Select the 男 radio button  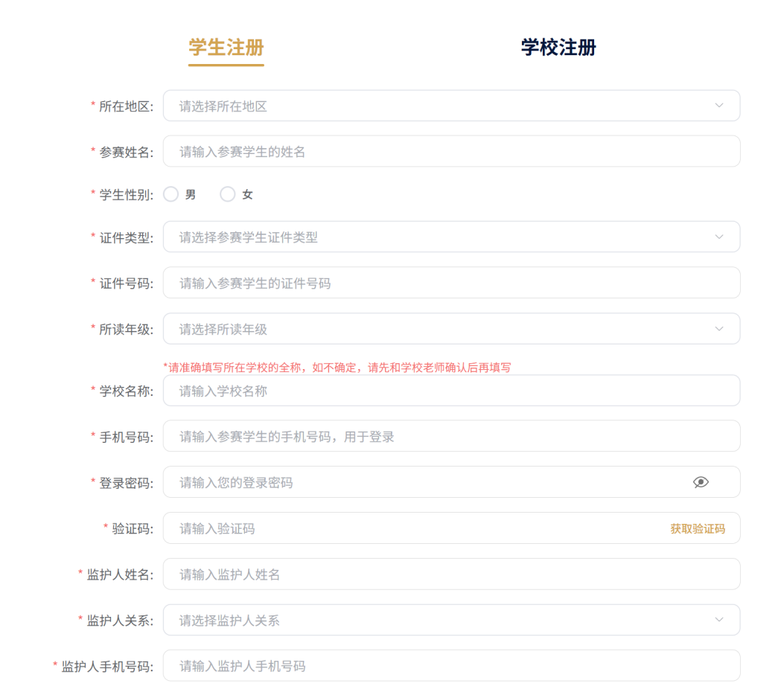pos(171,194)
